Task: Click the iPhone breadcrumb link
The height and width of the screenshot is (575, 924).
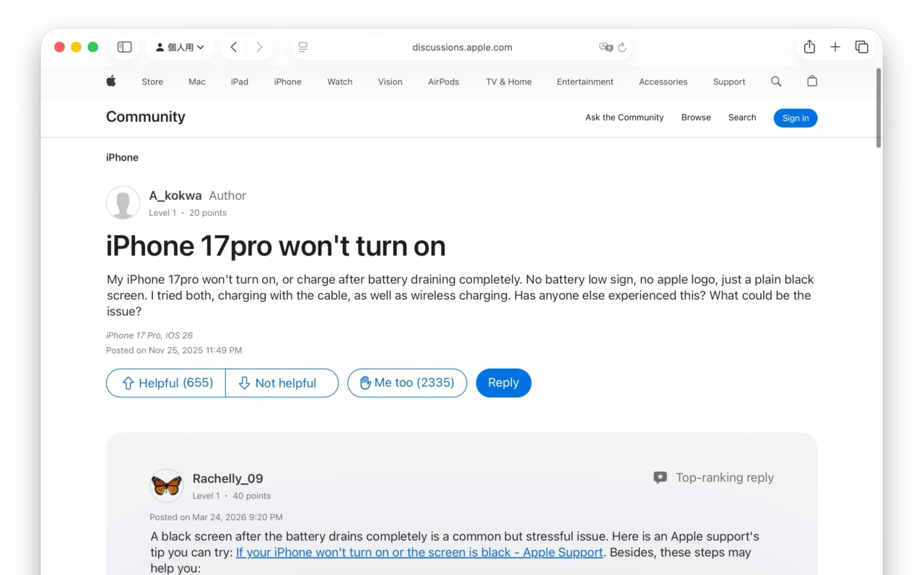Action: (122, 157)
